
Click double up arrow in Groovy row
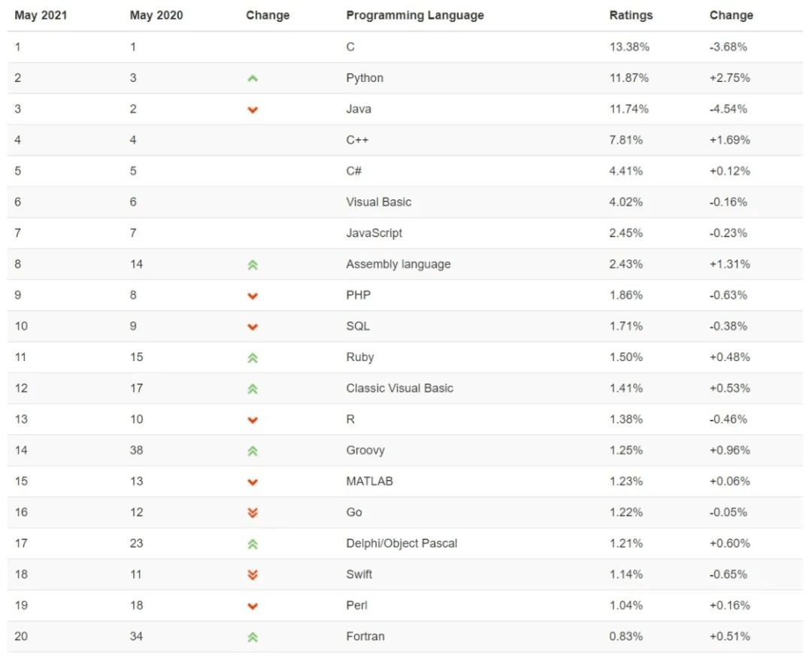pyautogui.click(x=253, y=451)
